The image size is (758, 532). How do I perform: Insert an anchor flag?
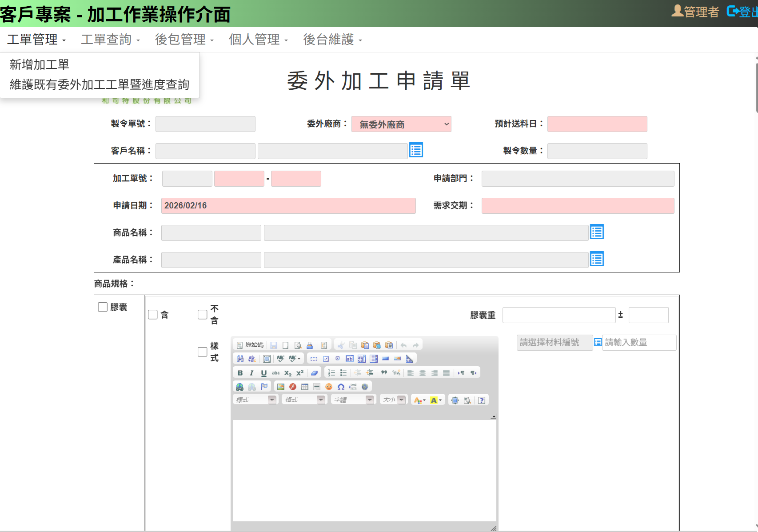pos(264,387)
